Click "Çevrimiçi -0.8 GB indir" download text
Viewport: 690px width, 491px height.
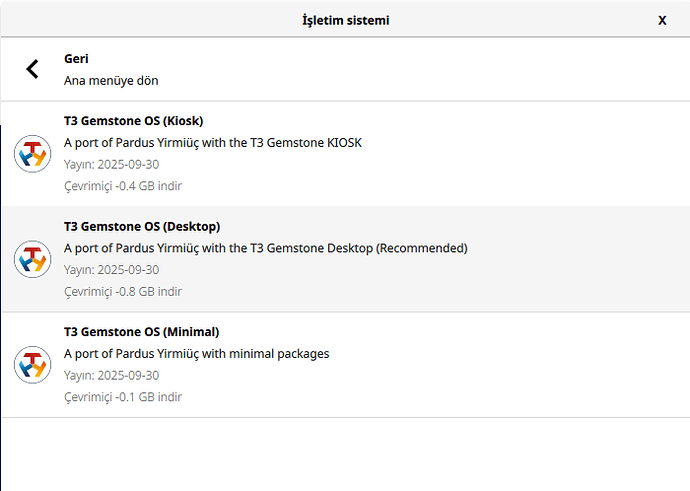(122, 292)
